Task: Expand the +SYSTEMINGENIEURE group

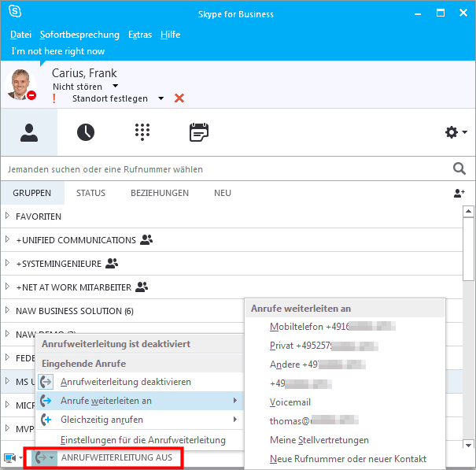Action: tap(7, 263)
